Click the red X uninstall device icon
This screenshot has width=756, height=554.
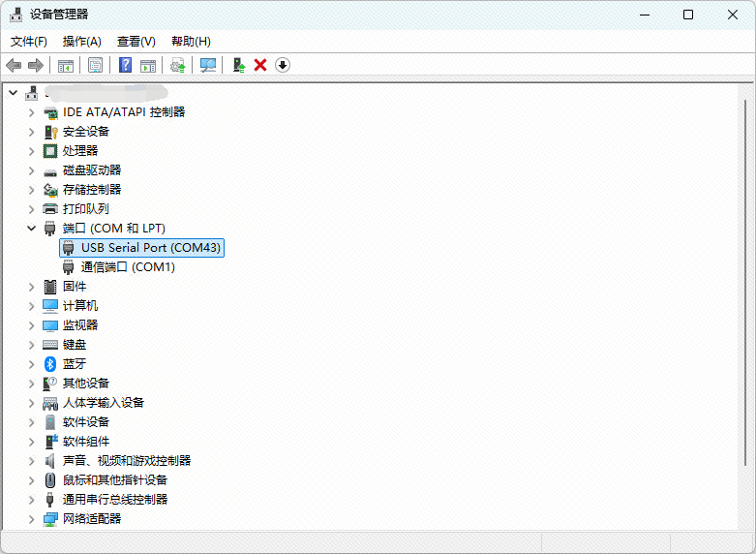pyautogui.click(x=260, y=65)
